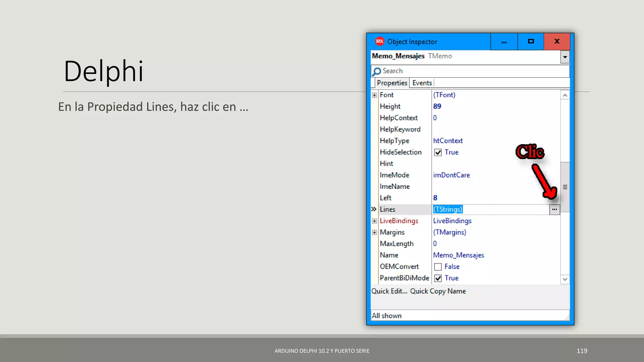Minimize the Object Inspector window
644x362 pixels.
coord(504,41)
